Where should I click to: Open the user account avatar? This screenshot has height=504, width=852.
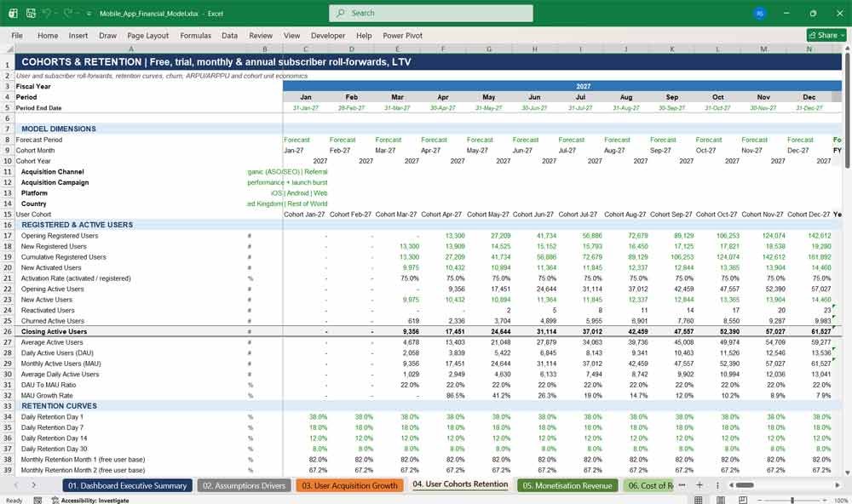pos(760,14)
